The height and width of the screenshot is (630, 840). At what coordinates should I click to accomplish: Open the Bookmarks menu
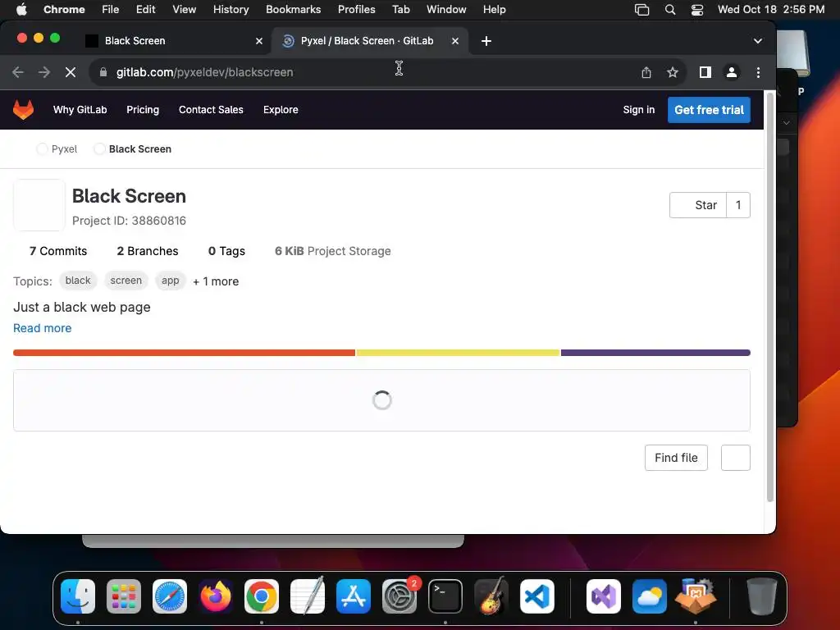click(293, 10)
